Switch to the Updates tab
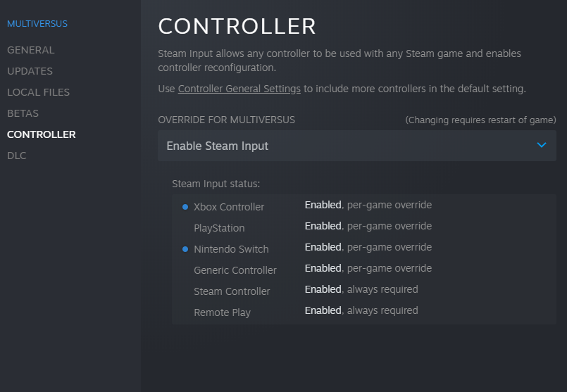Image resolution: width=567 pixels, height=392 pixels. pyautogui.click(x=30, y=71)
